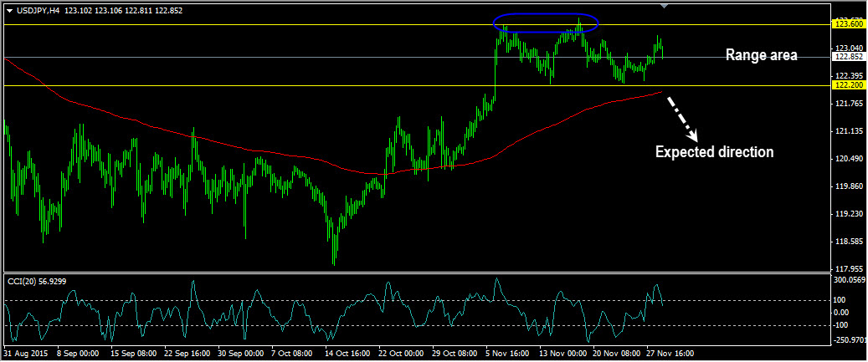Click the 300.0569 CCI scale value

click(850, 280)
